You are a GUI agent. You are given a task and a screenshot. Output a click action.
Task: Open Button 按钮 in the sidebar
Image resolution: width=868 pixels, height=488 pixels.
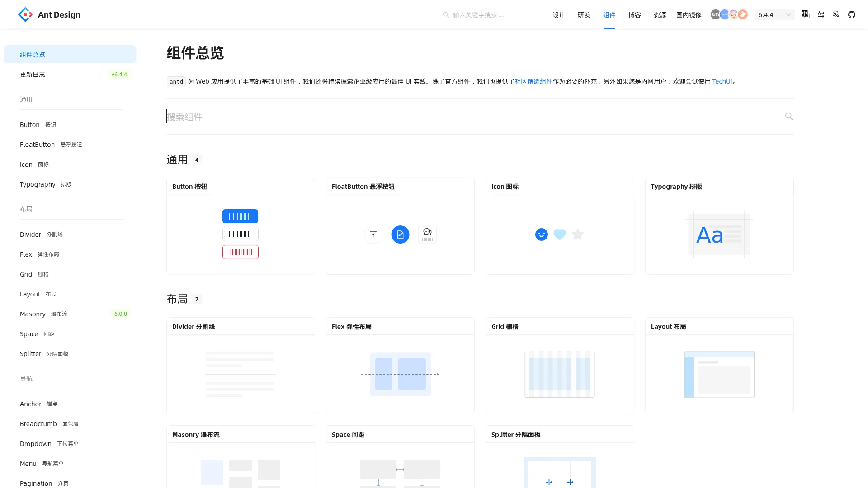(x=70, y=124)
